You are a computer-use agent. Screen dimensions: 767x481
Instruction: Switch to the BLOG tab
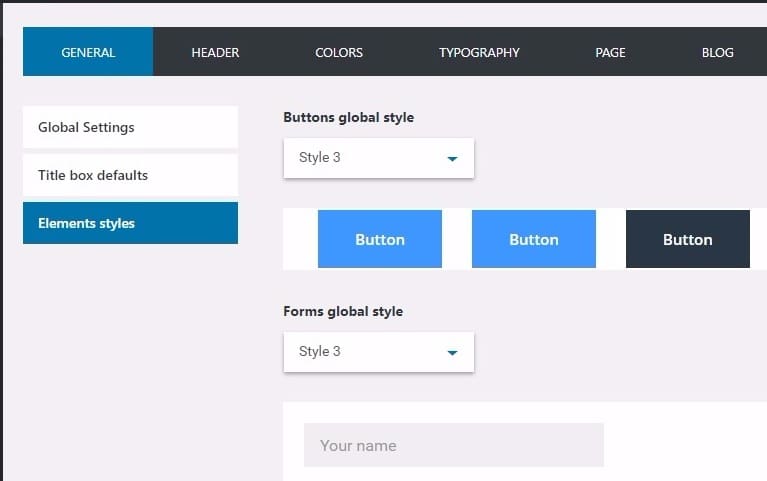click(x=717, y=52)
